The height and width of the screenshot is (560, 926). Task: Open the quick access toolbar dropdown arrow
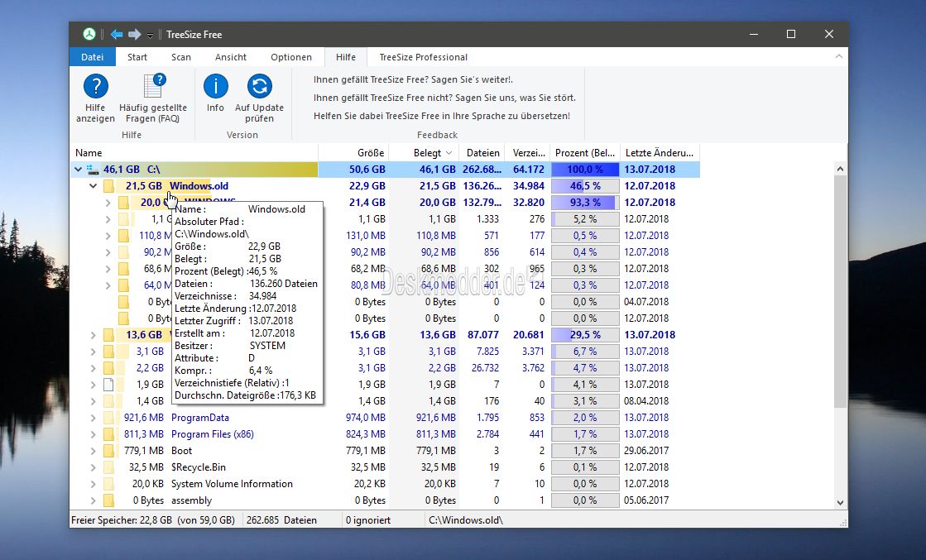tap(150, 36)
